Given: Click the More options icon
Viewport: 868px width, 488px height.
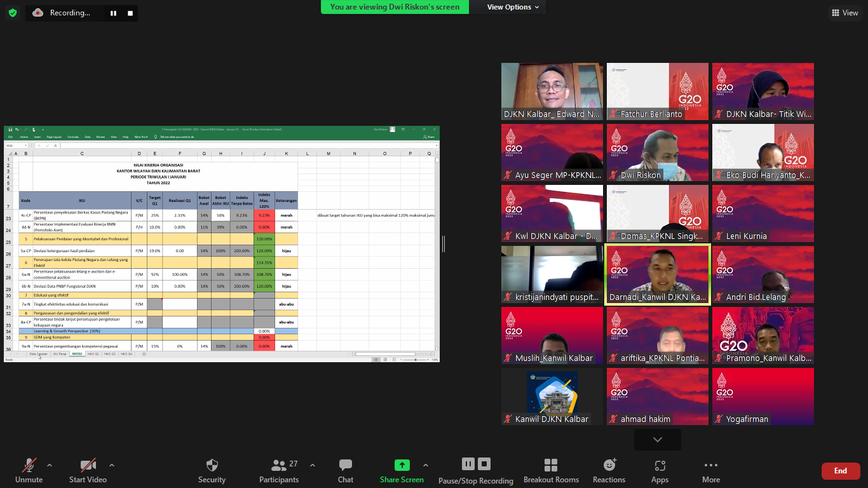Looking at the screenshot, I should tap(710, 465).
